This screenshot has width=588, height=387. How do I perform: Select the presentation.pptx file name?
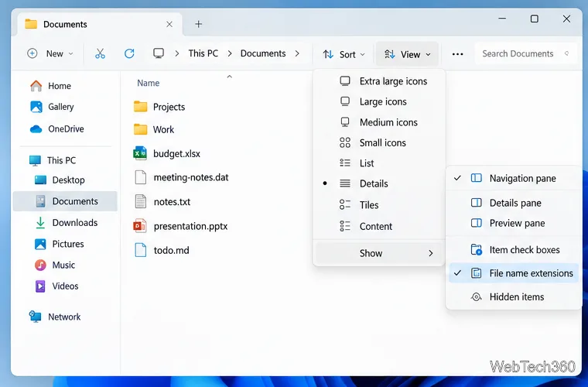coord(190,227)
